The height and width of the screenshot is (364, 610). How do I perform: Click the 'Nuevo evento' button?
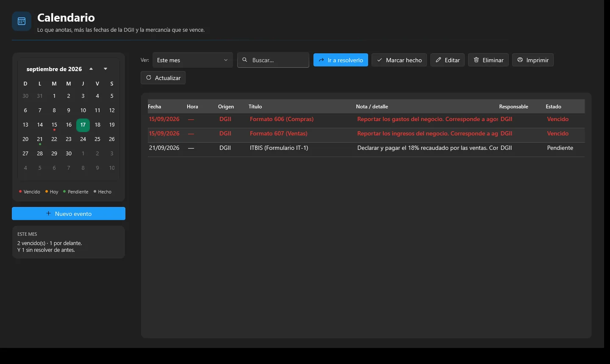pos(69,214)
